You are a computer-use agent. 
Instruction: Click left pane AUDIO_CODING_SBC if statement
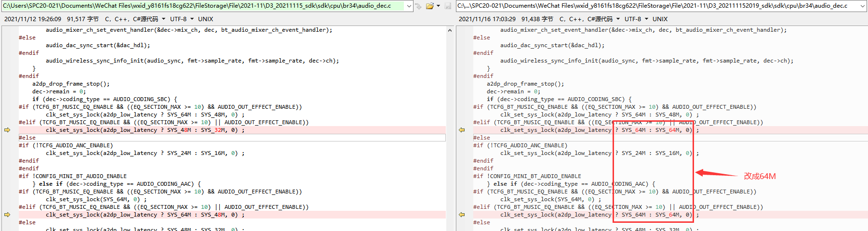[105, 99]
